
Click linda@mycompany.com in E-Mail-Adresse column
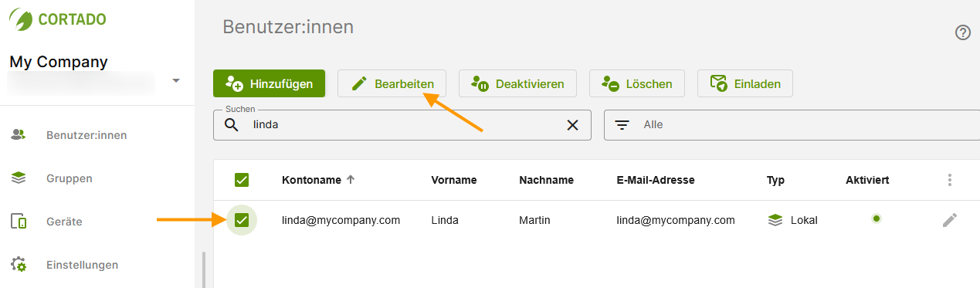[x=676, y=220]
